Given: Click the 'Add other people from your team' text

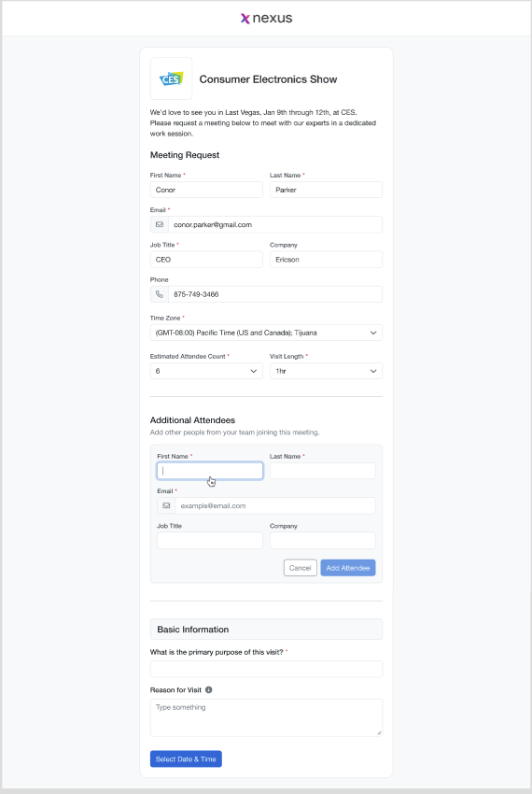Looking at the screenshot, I should (x=235, y=432).
